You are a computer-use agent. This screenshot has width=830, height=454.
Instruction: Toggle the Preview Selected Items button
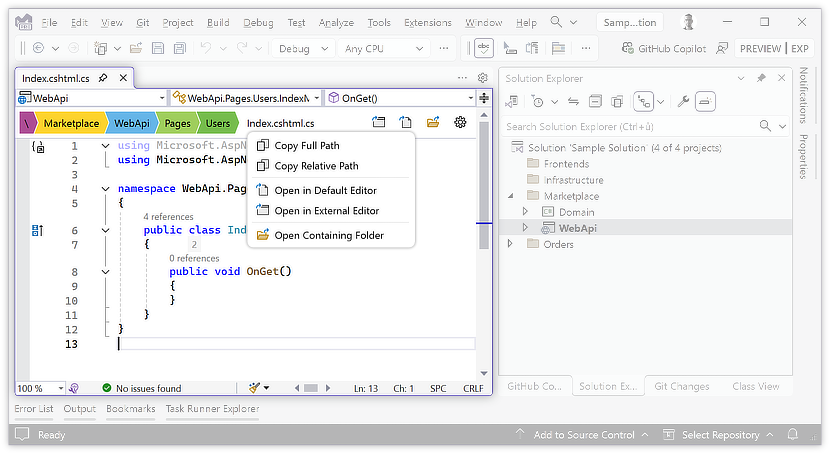(x=705, y=101)
